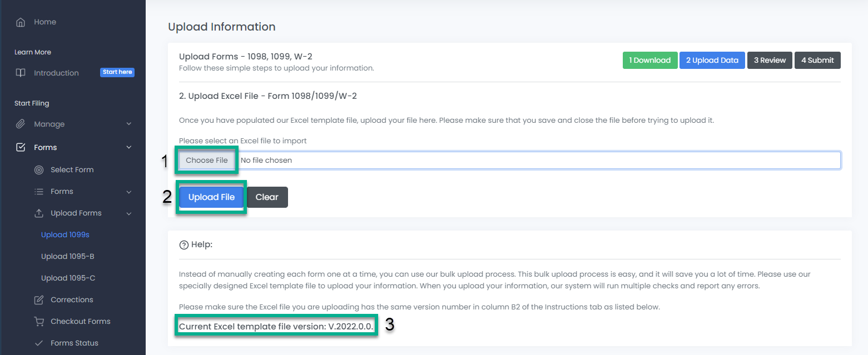
Task: Click the Manage paperclip icon
Action: coord(21,124)
